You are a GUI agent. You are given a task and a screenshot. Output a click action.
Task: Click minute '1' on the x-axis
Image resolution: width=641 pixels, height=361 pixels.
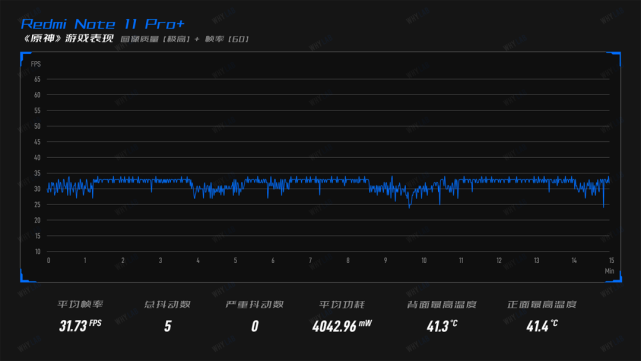click(x=85, y=260)
